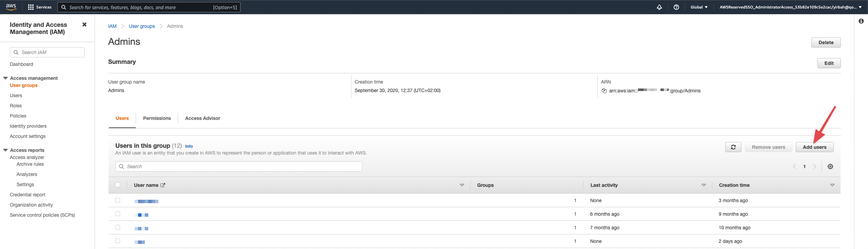This screenshot has height=249, width=868.
Task: Click the "6 months ago" last activity cell
Action: 604,214
